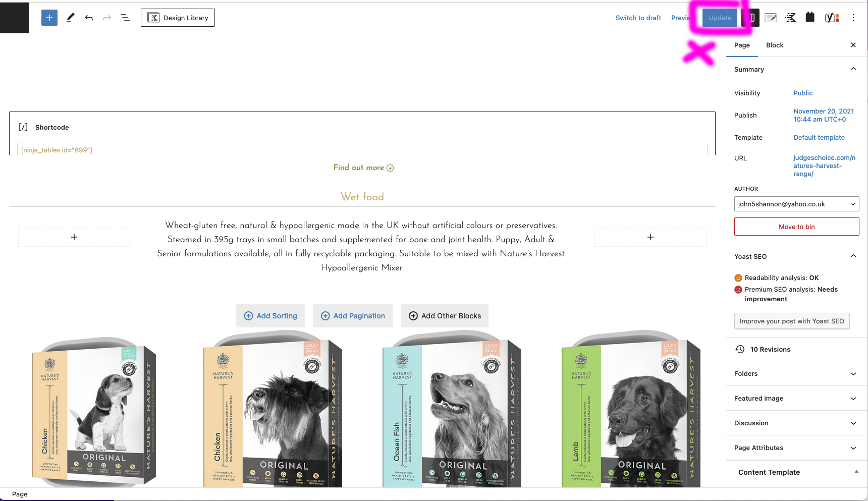Image resolution: width=868 pixels, height=501 pixels.
Task: Open the Yoast SEO icon in top bar
Action: point(832,18)
